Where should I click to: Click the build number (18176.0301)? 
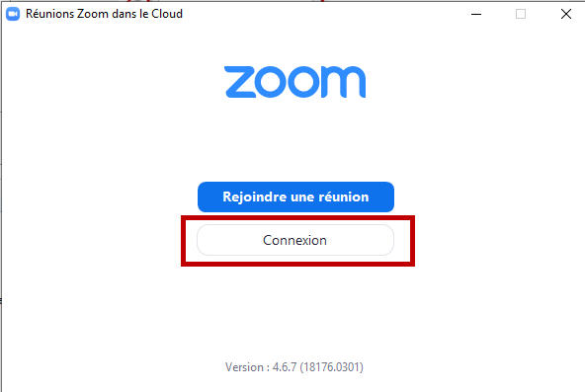[332, 367]
